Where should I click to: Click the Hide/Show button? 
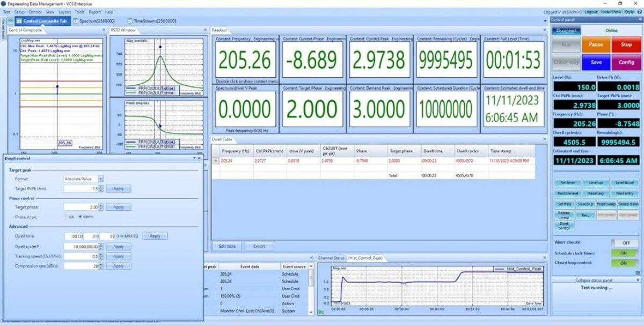click(x=611, y=12)
